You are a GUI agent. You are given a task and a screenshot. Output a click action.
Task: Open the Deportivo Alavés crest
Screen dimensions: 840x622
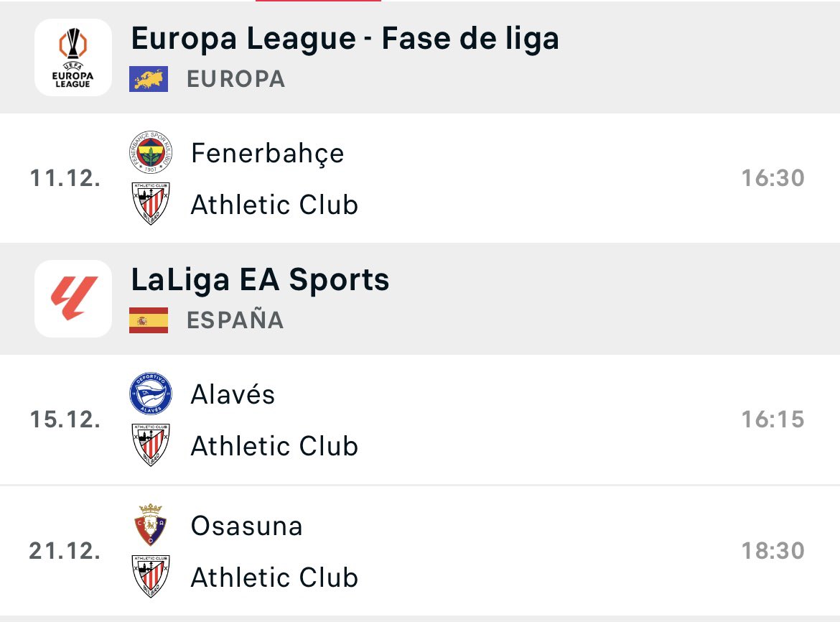click(x=151, y=393)
